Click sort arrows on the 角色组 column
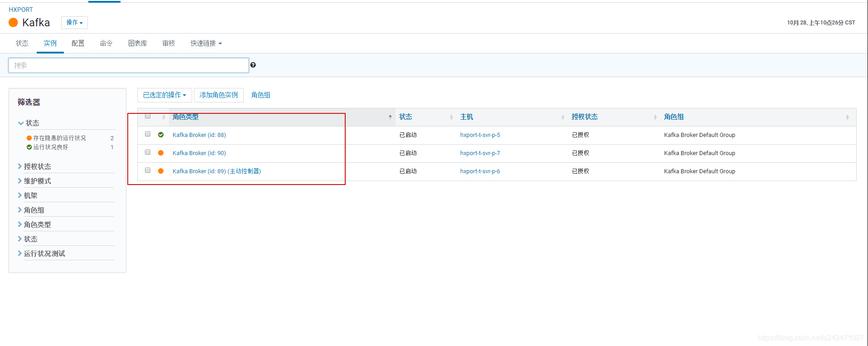868x346 pixels. [x=847, y=117]
